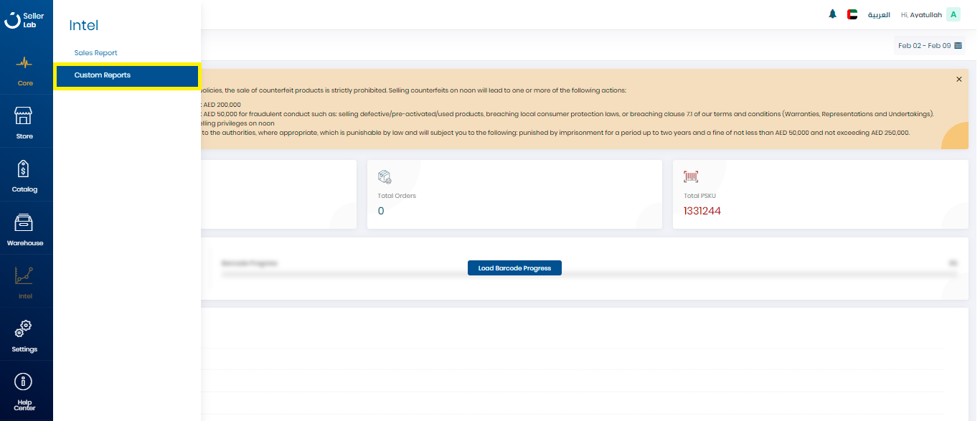Click the Total Orders card icon
Viewport: 980px width, 421px height.
point(385,176)
